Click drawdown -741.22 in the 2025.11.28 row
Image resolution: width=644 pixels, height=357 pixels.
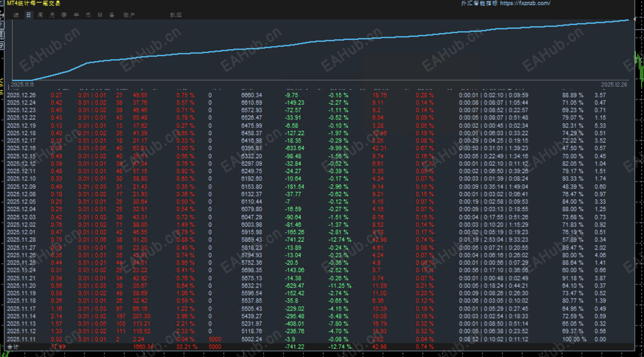pyautogui.click(x=295, y=239)
